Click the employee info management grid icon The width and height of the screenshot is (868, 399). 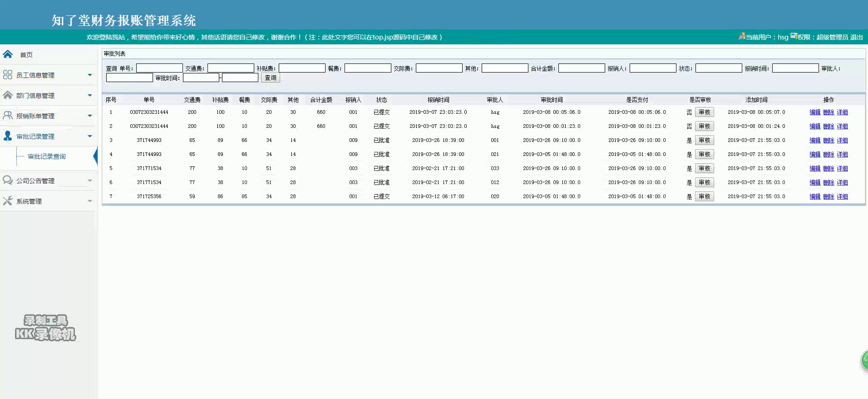pyautogui.click(x=8, y=75)
